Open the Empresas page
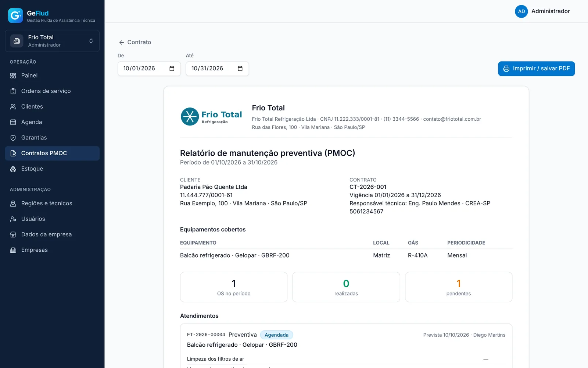588x368 pixels. [x=52, y=250]
